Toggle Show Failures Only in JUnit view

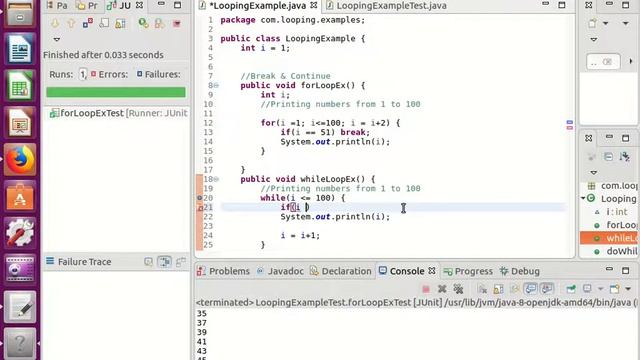click(88, 24)
